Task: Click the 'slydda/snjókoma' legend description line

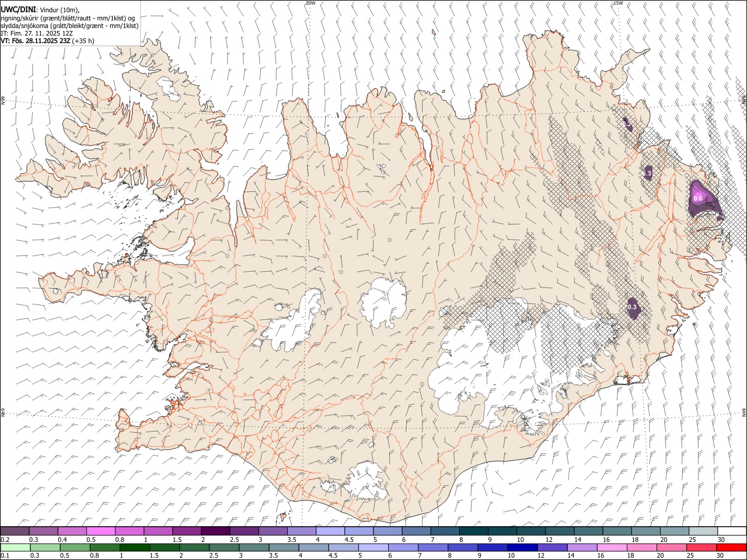Action: coord(69,26)
